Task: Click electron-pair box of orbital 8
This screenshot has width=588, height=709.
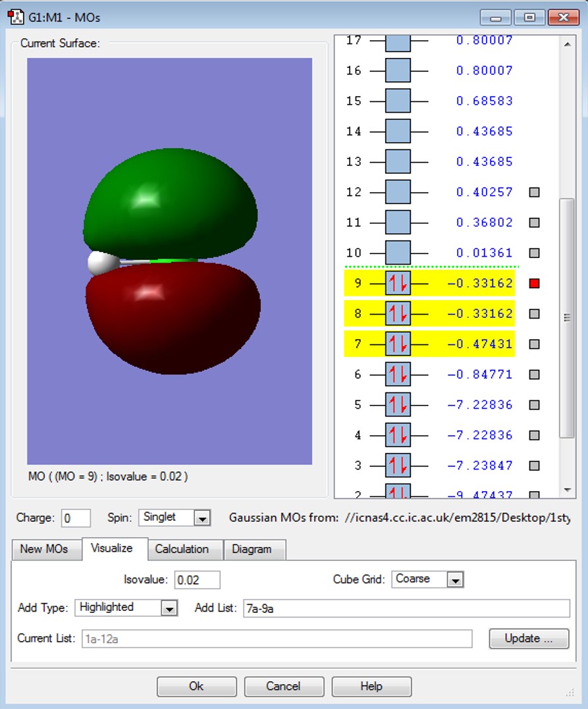Action: [x=398, y=313]
